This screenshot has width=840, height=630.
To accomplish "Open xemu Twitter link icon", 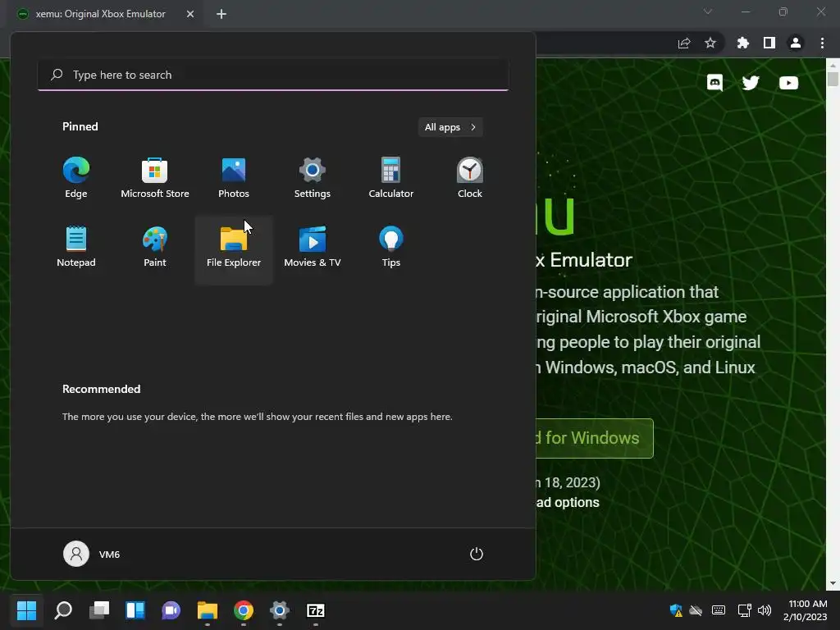I will 751,83.
